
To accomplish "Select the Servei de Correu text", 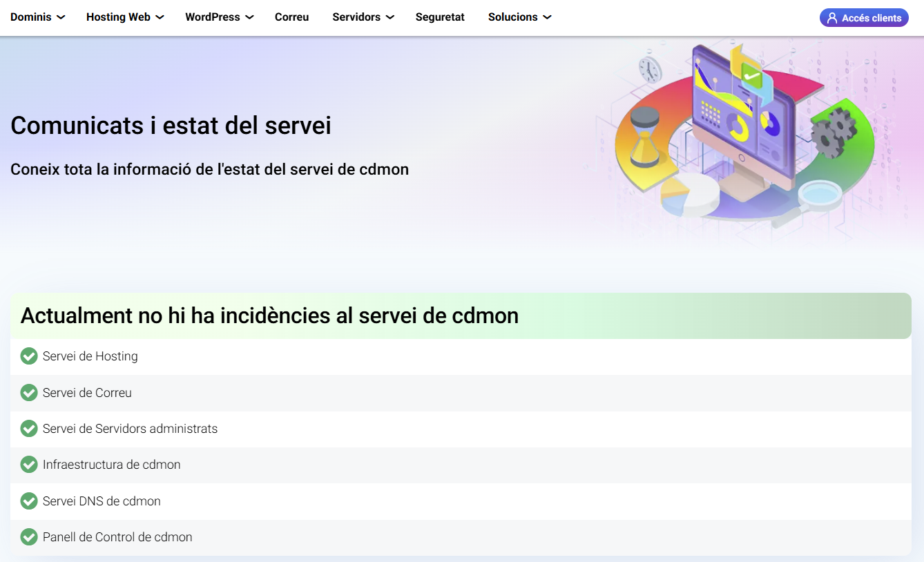I will coord(87,393).
